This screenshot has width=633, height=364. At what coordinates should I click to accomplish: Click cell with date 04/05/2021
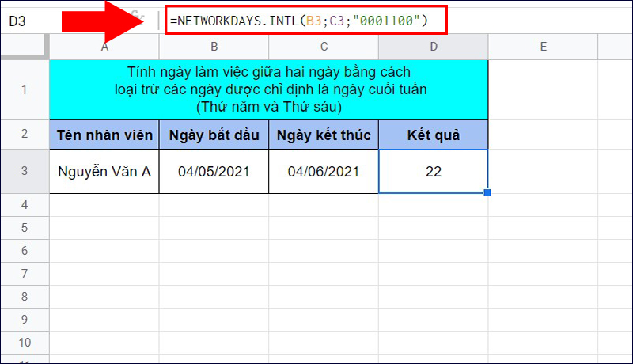coord(214,172)
